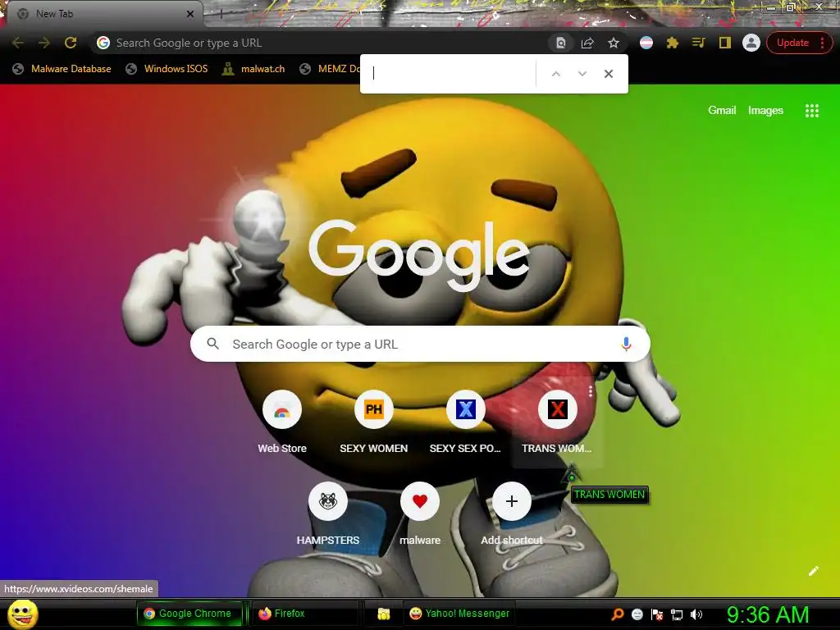Open the malware heart shortcut
This screenshot has width=840, height=630.
click(420, 515)
